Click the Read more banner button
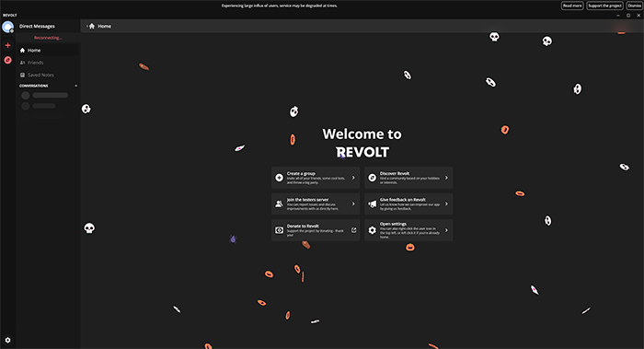The height and width of the screenshot is (349, 644). pyautogui.click(x=572, y=6)
